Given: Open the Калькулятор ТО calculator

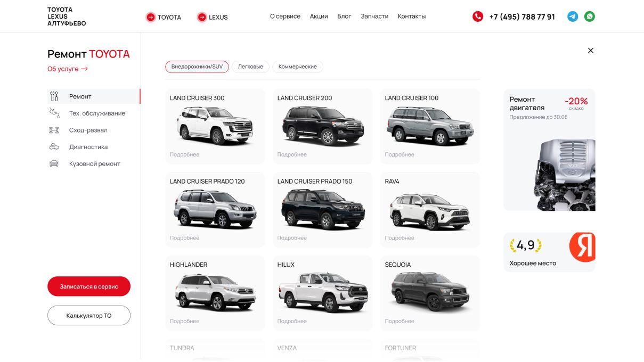Looking at the screenshot, I should pyautogui.click(x=88, y=315).
